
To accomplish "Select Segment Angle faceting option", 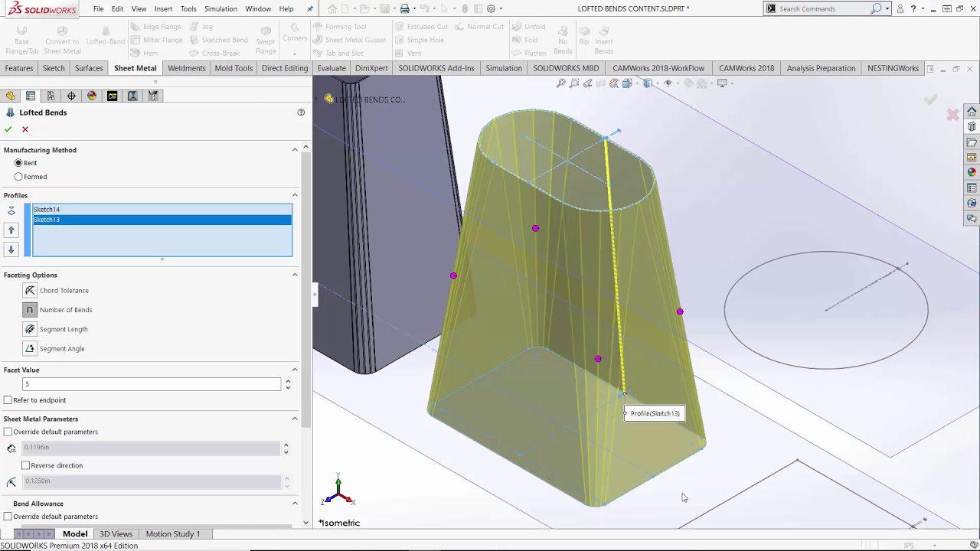I will pyautogui.click(x=30, y=348).
